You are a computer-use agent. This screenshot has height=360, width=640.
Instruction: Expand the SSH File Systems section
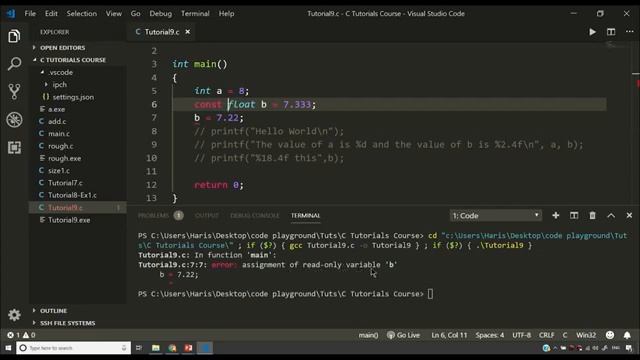[x=67, y=323]
